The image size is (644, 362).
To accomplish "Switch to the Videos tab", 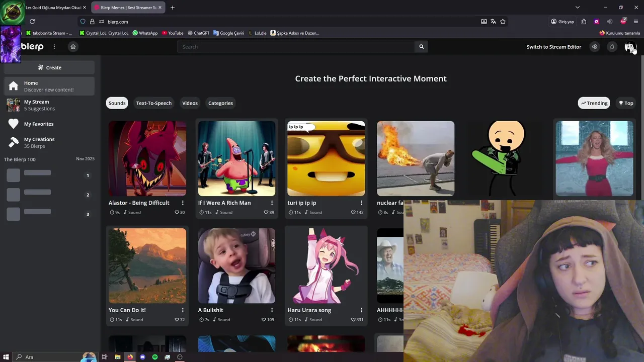I will 190,103.
